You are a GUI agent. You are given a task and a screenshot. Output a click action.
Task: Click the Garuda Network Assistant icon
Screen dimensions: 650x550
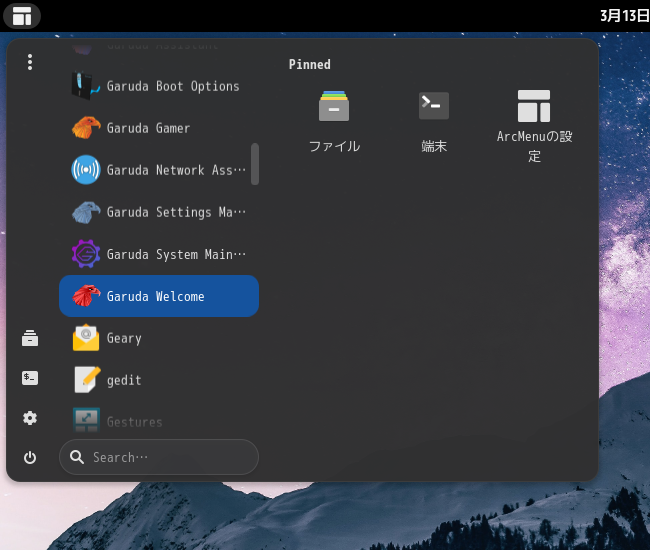tap(86, 170)
